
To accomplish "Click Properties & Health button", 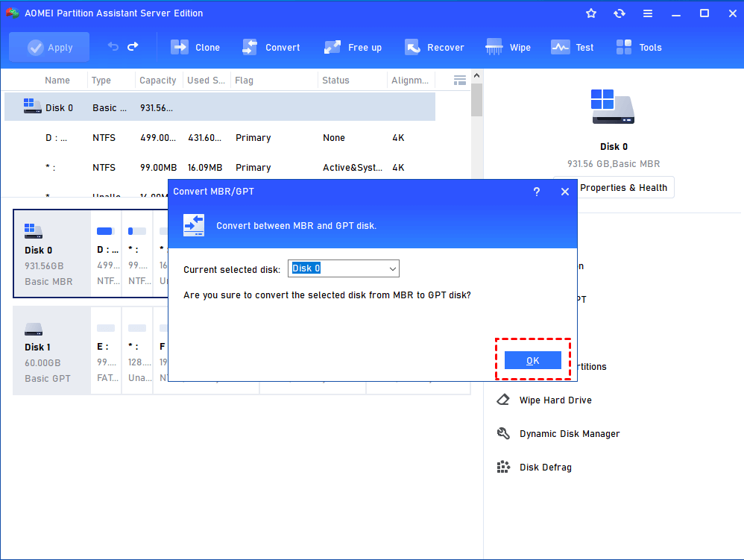I will pyautogui.click(x=623, y=187).
